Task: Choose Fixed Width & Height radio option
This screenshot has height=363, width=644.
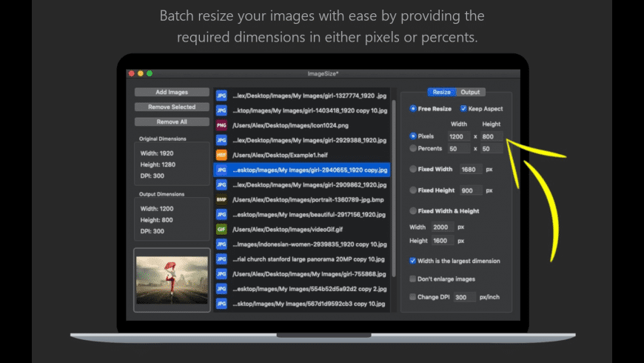Action: click(413, 211)
